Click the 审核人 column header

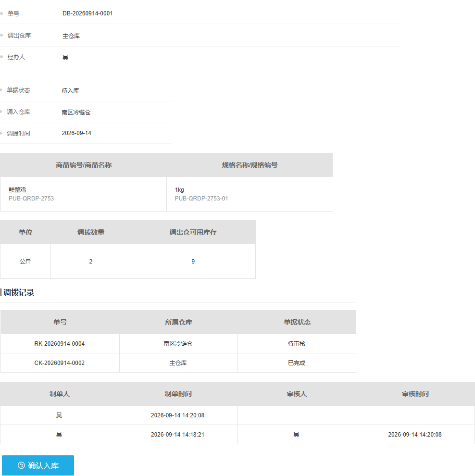coord(297,394)
